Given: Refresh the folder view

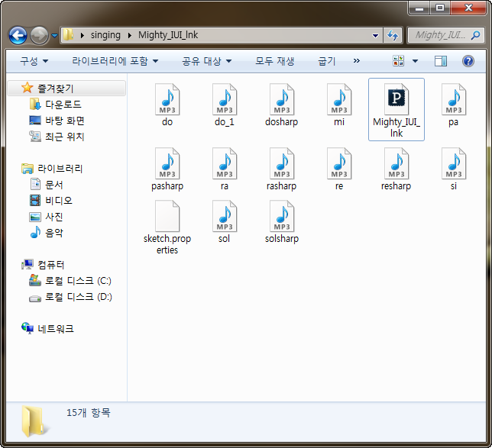Looking at the screenshot, I should click(x=393, y=35).
